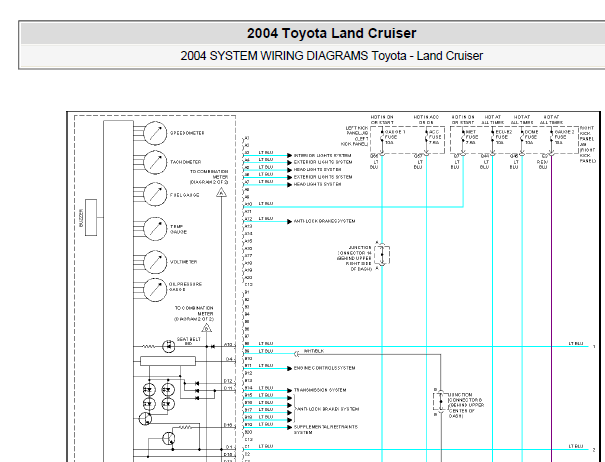Click the "RIGHT KICK PANEL J/B" label
Viewport: 605px width, 462px height.
pos(588,144)
